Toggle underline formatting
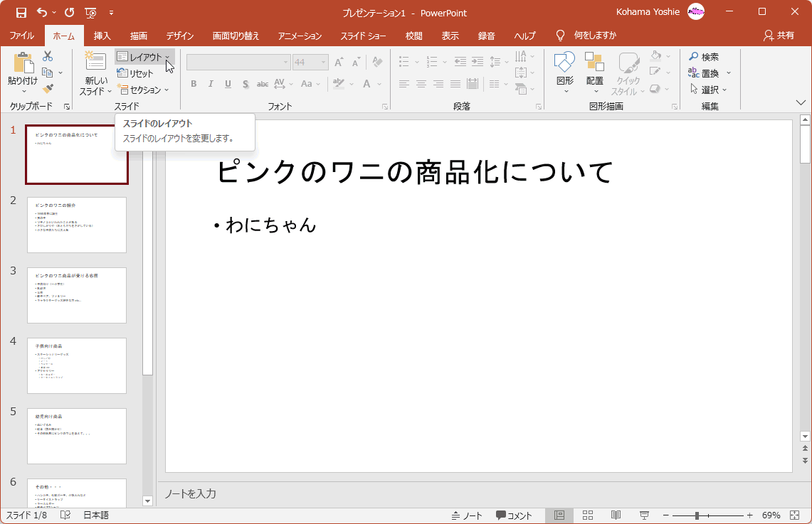812x524 pixels. tap(228, 84)
